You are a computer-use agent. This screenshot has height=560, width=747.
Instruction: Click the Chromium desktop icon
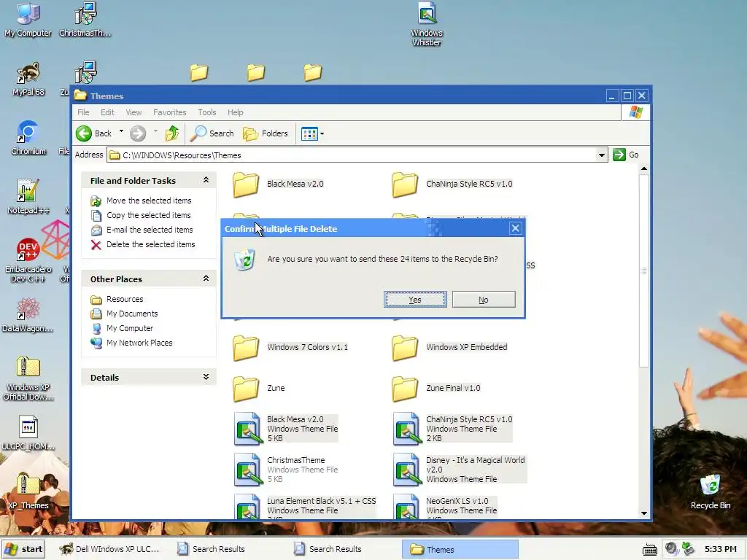pyautogui.click(x=28, y=138)
